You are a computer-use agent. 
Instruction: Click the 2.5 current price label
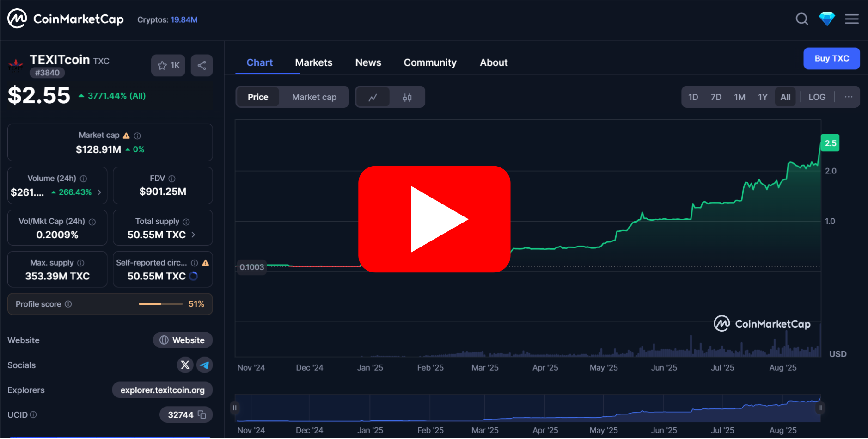tap(830, 143)
